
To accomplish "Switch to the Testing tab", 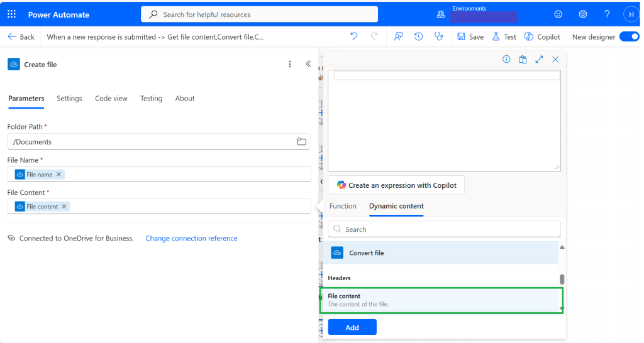I will 151,99.
